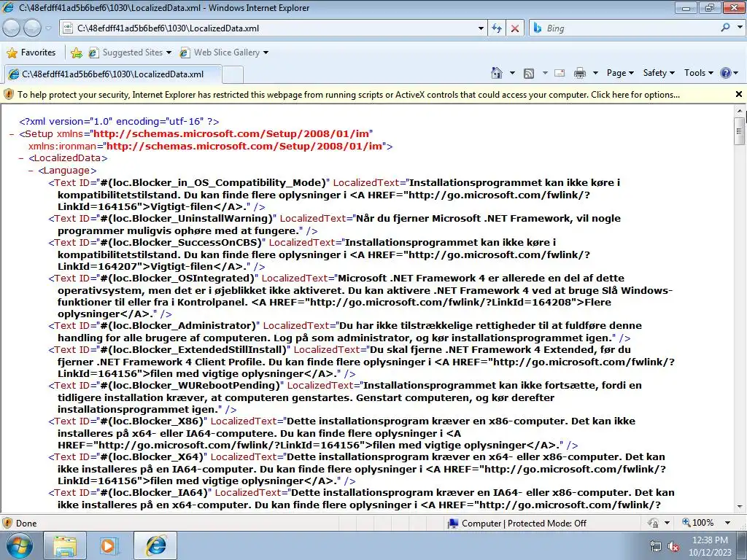Click the Blocker_X86 text entry

tap(341, 433)
